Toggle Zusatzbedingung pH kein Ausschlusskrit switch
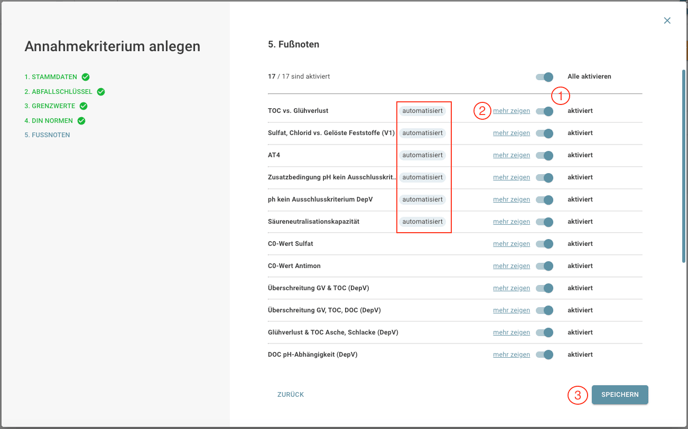The height and width of the screenshot is (429, 688). pos(545,178)
